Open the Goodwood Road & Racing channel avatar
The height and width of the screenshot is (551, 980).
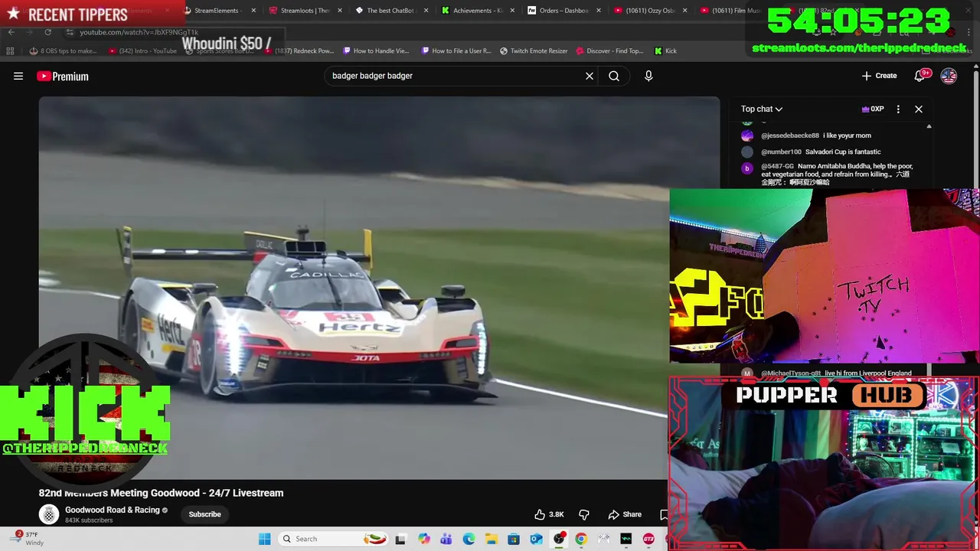[49, 514]
